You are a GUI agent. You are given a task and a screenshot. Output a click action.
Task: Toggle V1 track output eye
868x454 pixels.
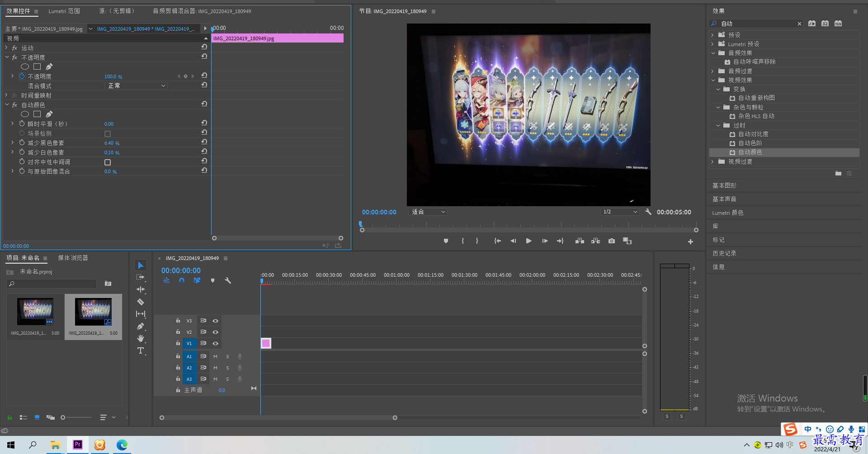(216, 343)
